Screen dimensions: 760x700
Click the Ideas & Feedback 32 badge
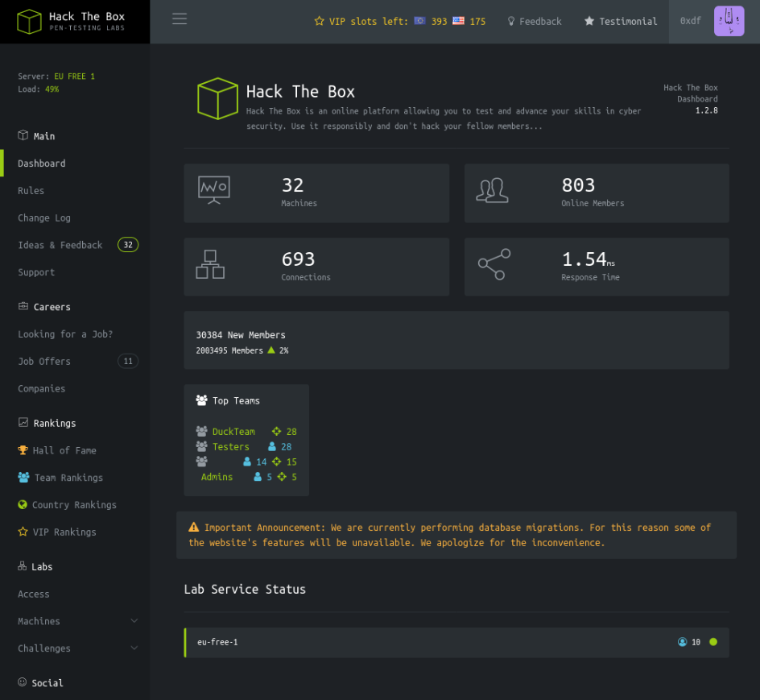tap(128, 245)
